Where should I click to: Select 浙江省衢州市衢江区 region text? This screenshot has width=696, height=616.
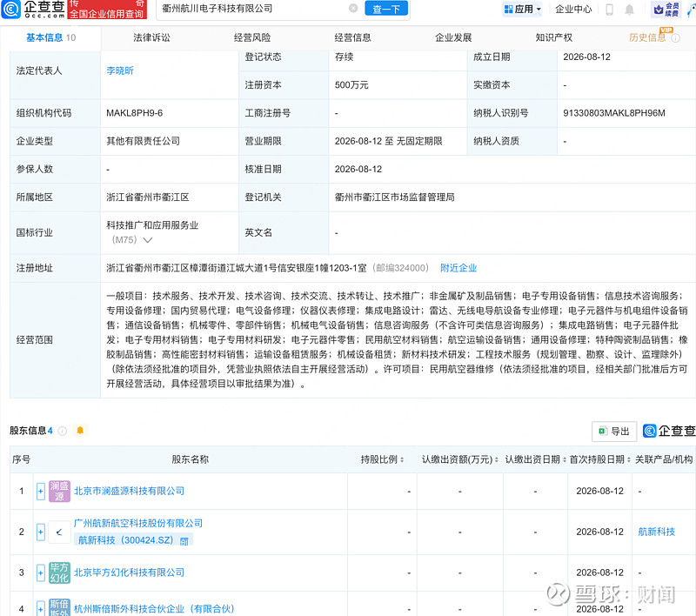147,197
